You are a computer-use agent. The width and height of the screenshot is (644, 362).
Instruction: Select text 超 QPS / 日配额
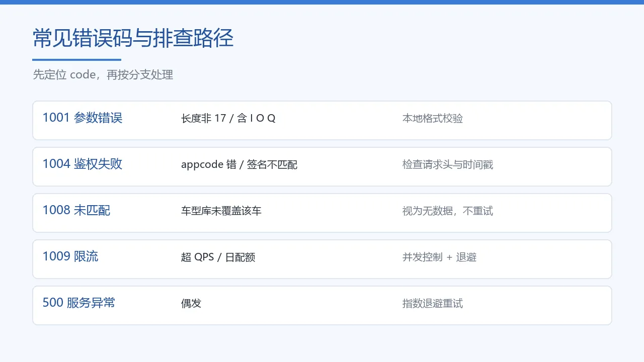[218, 257]
